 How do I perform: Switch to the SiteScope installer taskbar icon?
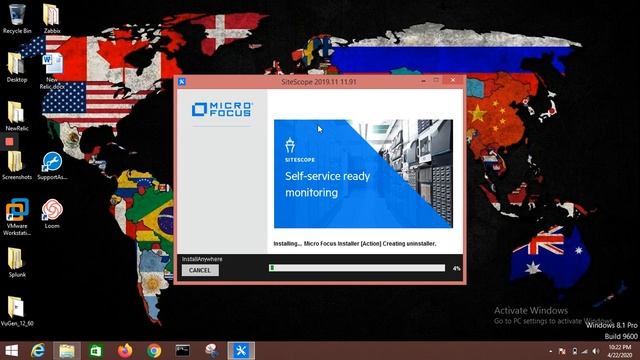pos(241,351)
